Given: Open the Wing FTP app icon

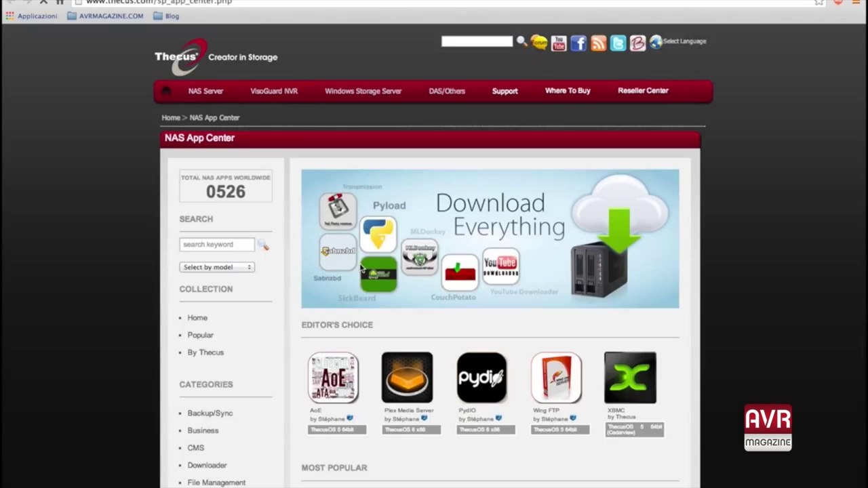Looking at the screenshot, I should coord(556,378).
